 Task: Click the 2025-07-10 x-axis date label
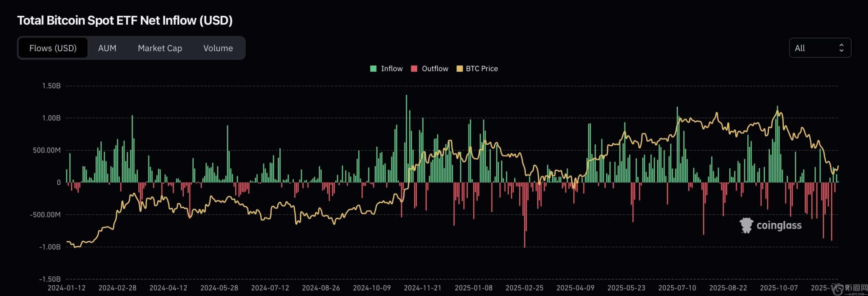(677, 288)
